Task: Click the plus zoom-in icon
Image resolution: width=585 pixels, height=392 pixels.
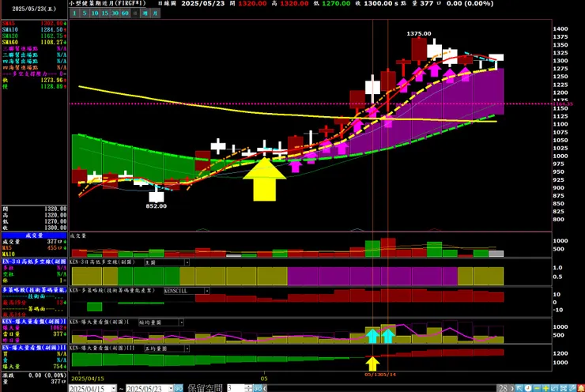Action: [545, 389]
